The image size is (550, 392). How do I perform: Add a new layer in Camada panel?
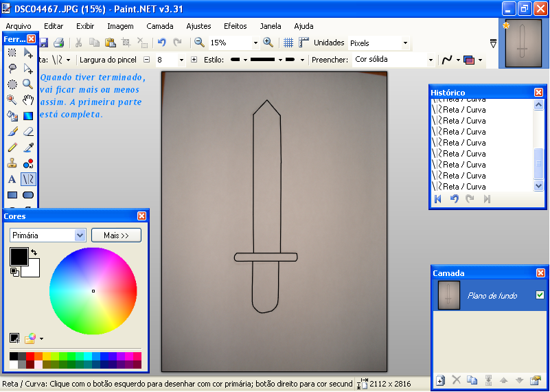point(440,380)
